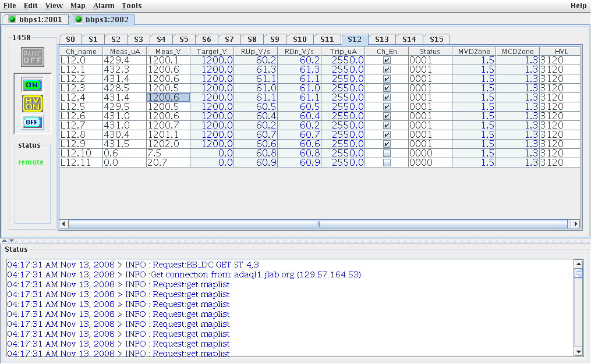Open the Alarm menu

[x=104, y=6]
